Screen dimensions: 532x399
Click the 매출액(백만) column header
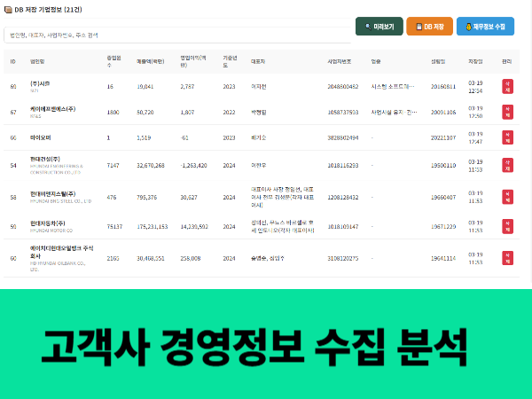pos(151,61)
